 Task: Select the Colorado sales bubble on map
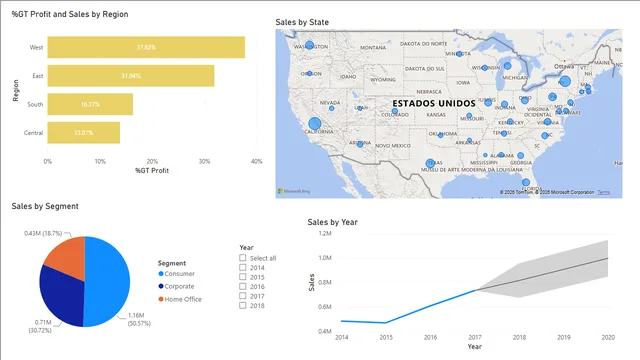tap(395, 111)
